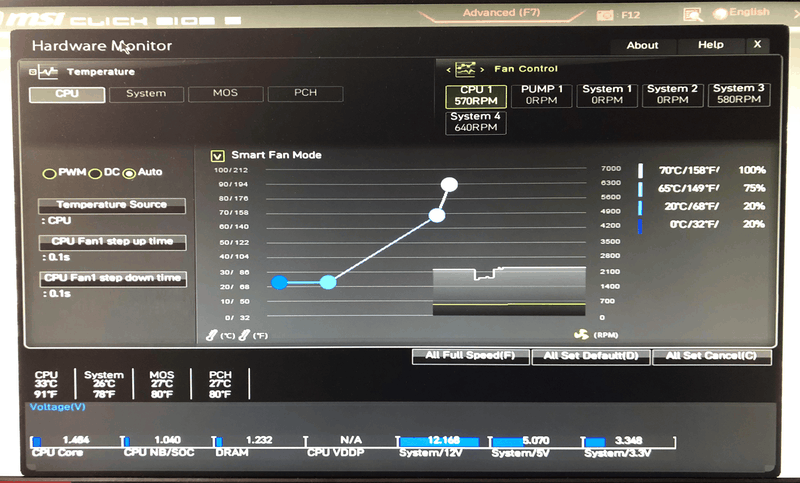
Task: Open the Temperature Source setting
Action: pos(112,205)
